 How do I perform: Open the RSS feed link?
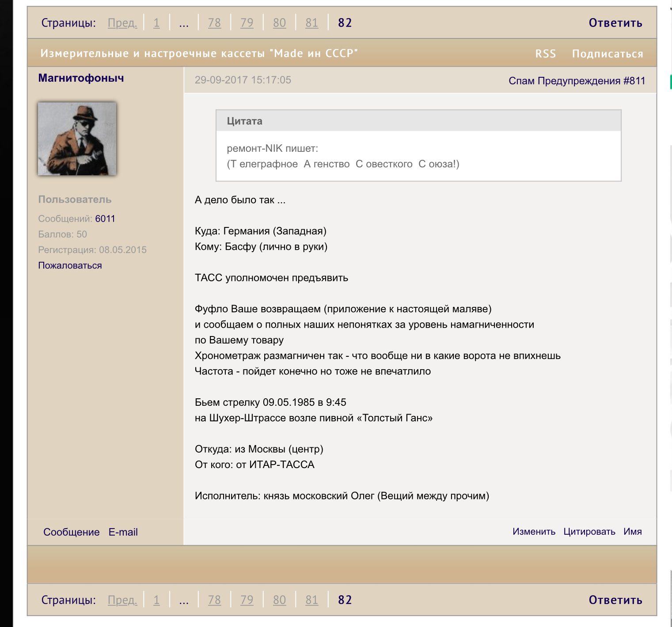point(545,54)
